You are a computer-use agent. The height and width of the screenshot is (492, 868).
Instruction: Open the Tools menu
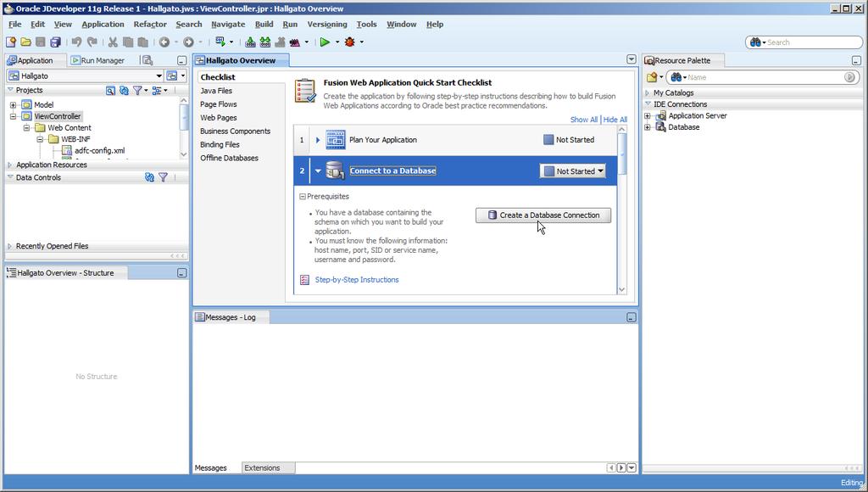click(366, 25)
